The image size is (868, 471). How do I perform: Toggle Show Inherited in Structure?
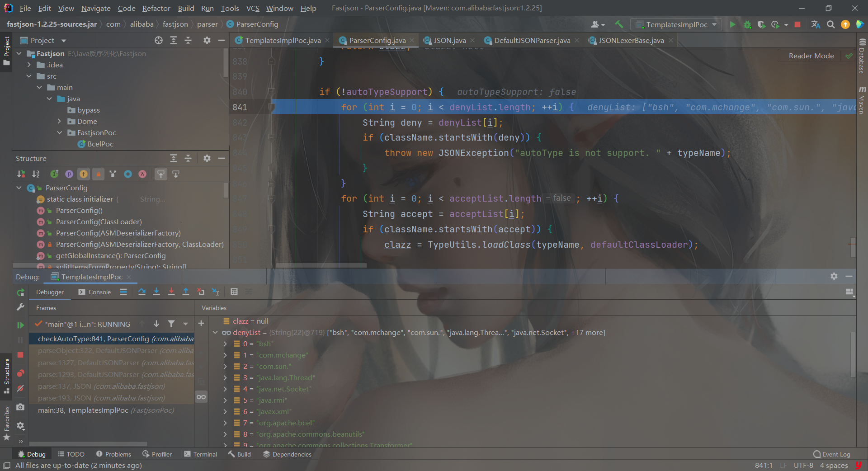point(54,174)
